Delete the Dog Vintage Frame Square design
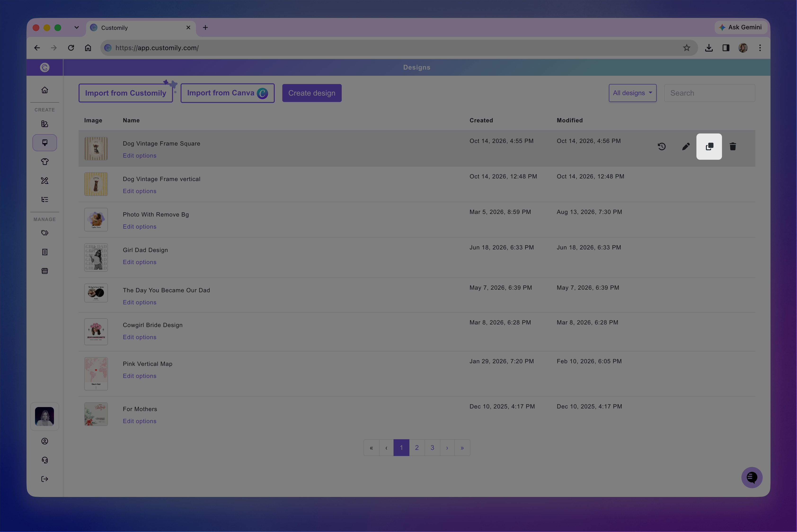The width and height of the screenshot is (797, 532). click(x=733, y=146)
